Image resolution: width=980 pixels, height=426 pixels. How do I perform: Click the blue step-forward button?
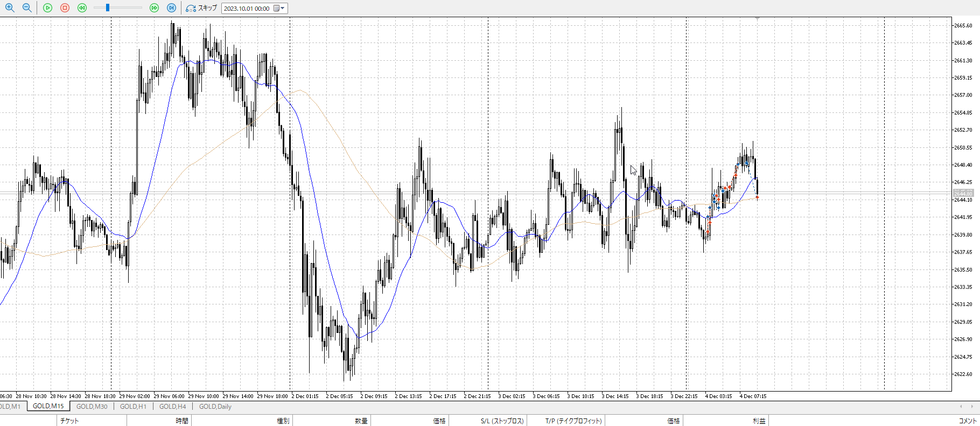pyautogui.click(x=171, y=8)
